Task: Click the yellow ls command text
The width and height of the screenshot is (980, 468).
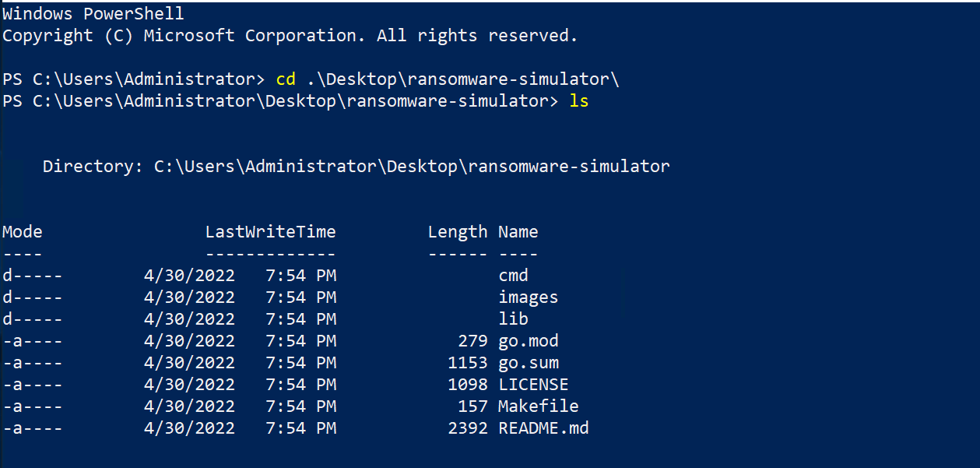Action: pyautogui.click(x=579, y=101)
